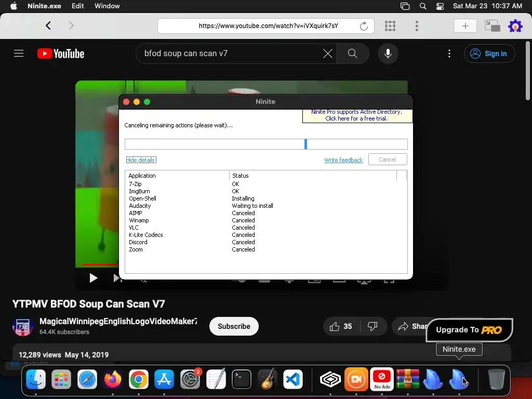532x399 pixels.
Task: Launch Terminal from the dock
Action: click(x=242, y=379)
